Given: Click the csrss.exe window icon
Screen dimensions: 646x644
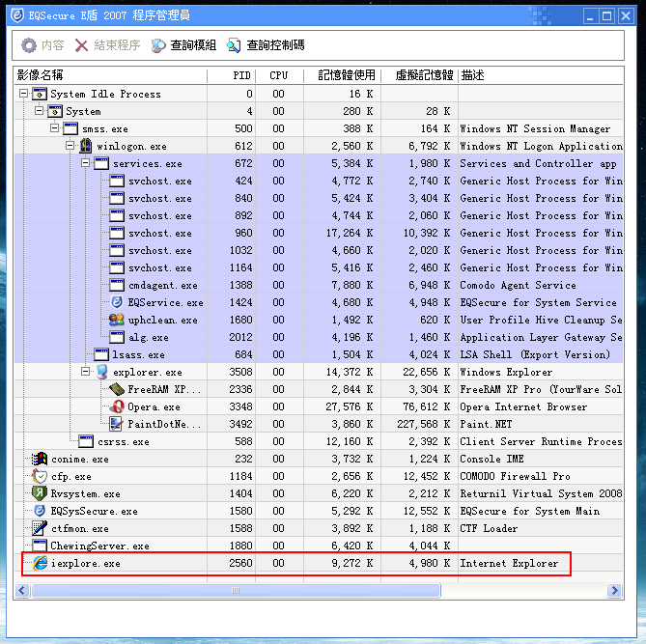Looking at the screenshot, I should pyautogui.click(x=86, y=441).
